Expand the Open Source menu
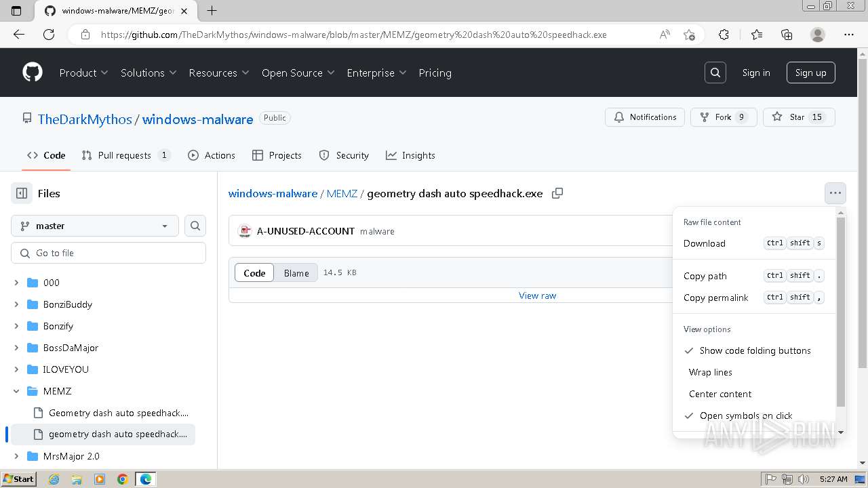The image size is (868, 488). coord(298,73)
